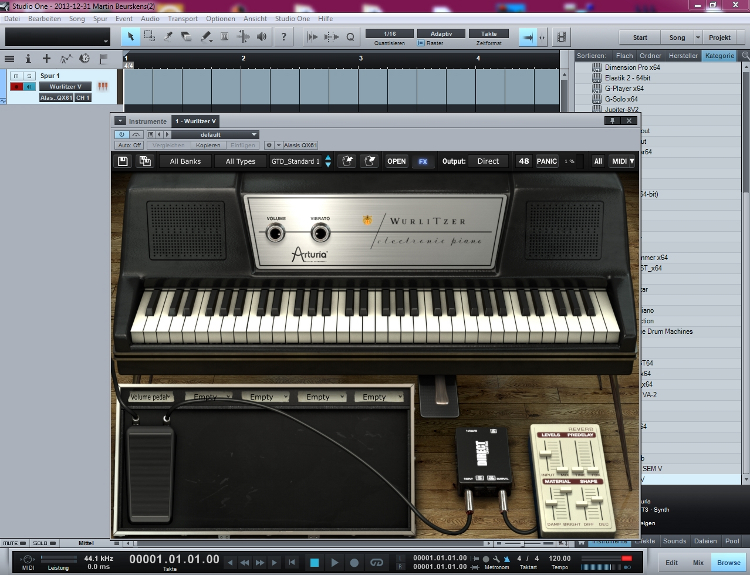Click the import preset icon next to GTD_Standard 1
Screen dimensions: 750x575
click(347, 161)
